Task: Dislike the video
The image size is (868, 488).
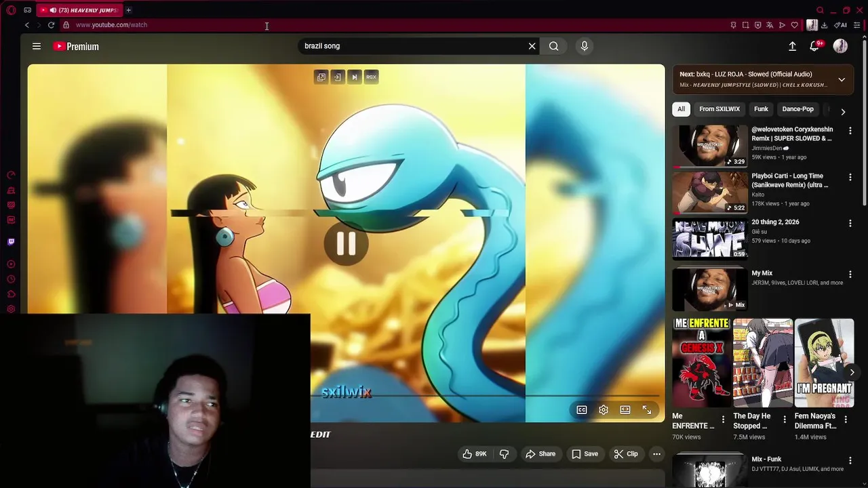Action: point(504,454)
